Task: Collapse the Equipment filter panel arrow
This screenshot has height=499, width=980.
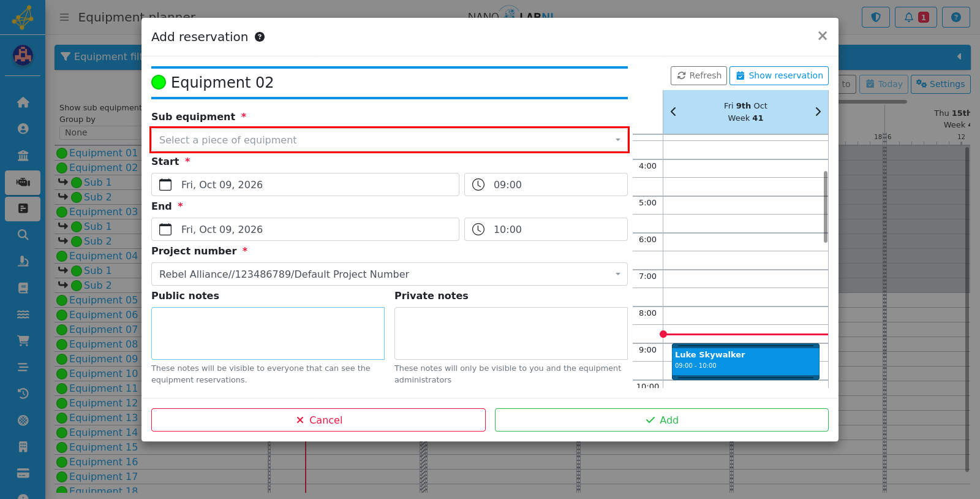Action: point(959,56)
